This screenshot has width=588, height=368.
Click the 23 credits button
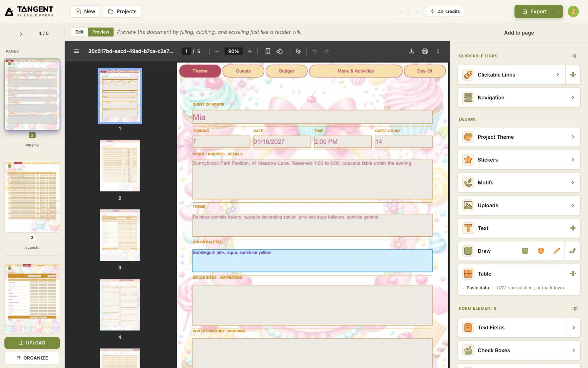(445, 11)
